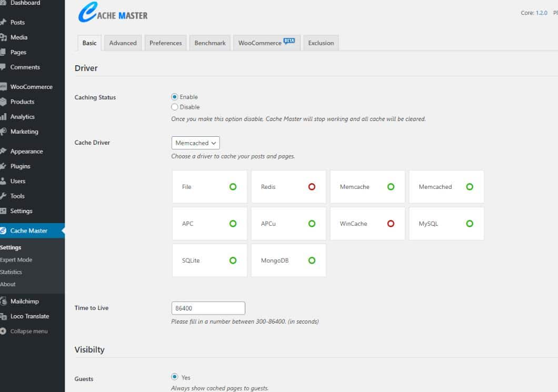Click the WinCache driver red status circle
This screenshot has height=392, width=558.
pos(391,224)
